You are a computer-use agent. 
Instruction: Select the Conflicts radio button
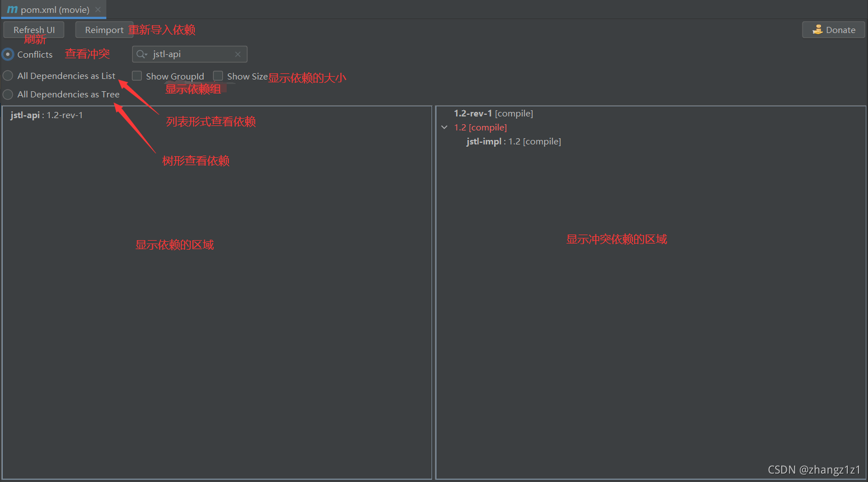pyautogui.click(x=8, y=54)
